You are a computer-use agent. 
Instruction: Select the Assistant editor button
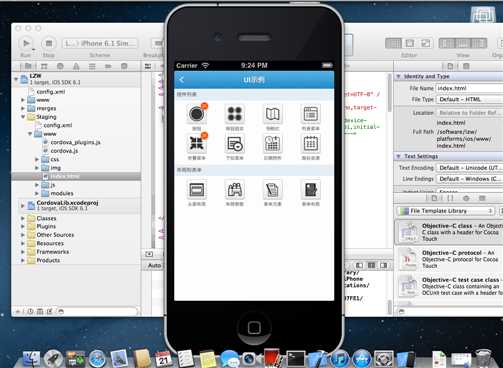pos(410,43)
